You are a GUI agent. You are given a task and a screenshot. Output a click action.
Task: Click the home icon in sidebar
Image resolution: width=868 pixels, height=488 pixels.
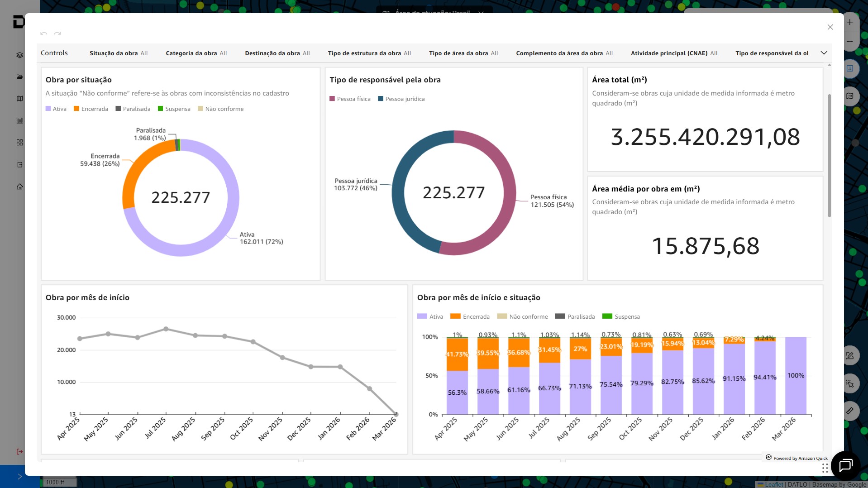click(x=19, y=187)
